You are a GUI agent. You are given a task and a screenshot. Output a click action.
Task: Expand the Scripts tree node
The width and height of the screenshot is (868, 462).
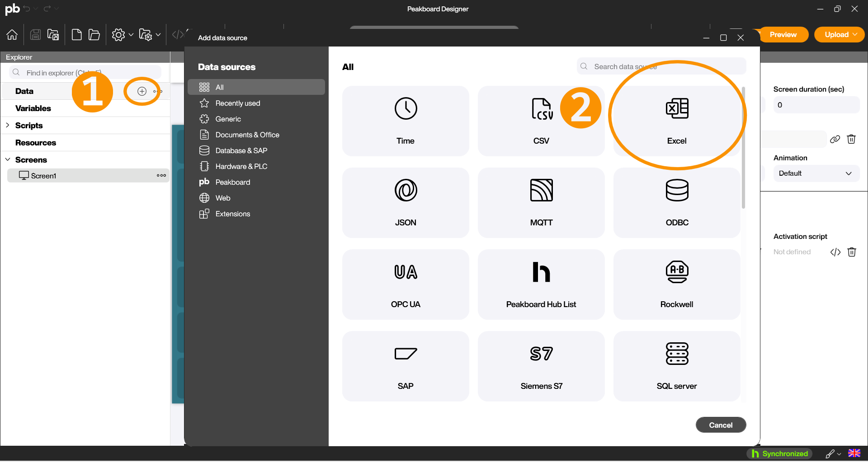pos(8,125)
